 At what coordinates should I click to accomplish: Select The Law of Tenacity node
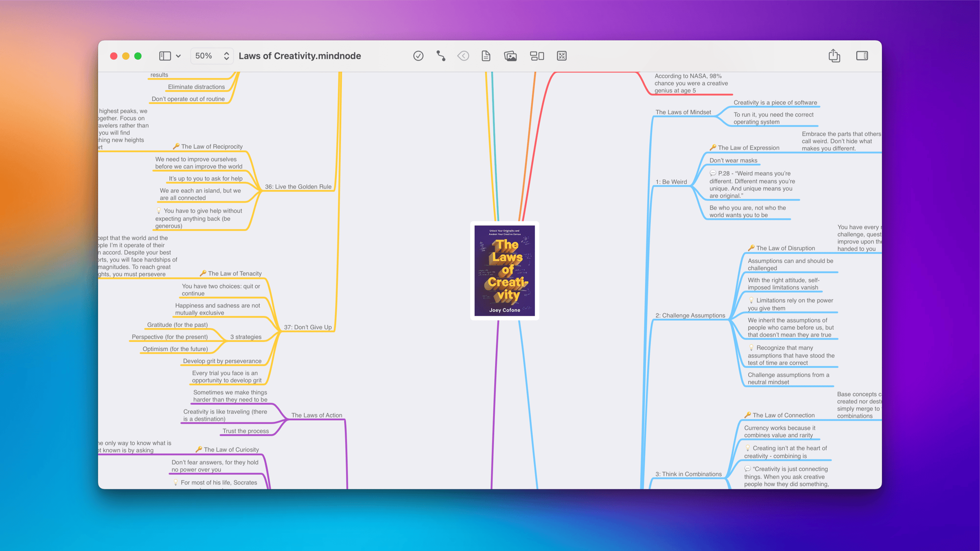pyautogui.click(x=231, y=273)
